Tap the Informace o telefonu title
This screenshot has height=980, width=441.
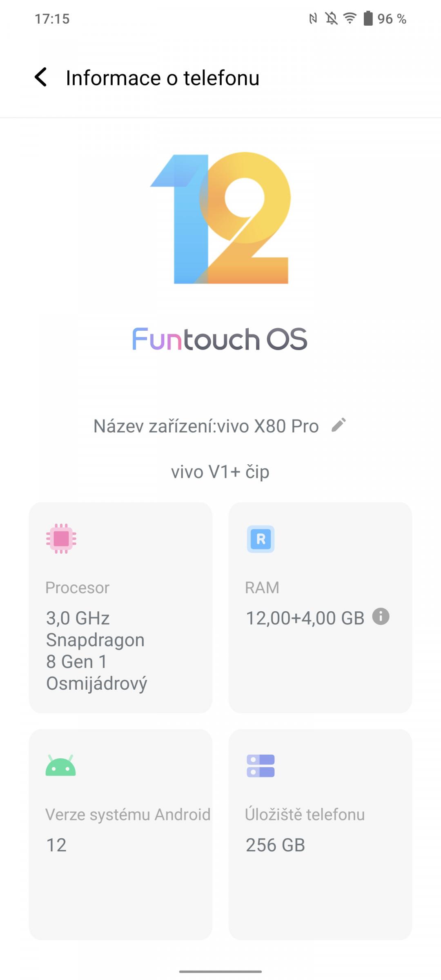163,78
